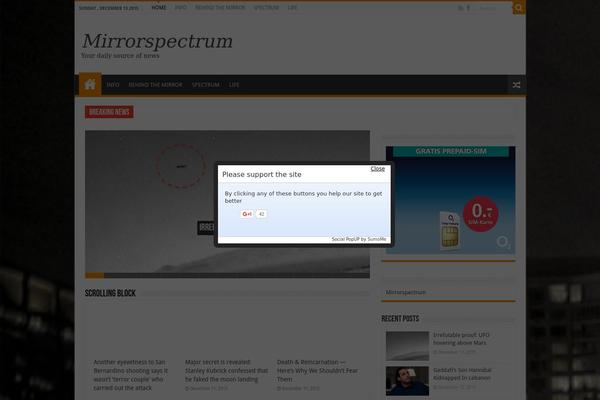600x400 pixels.
Task: Click the Hannibal Gaddafi photo thumbnail
Action: 407,381
